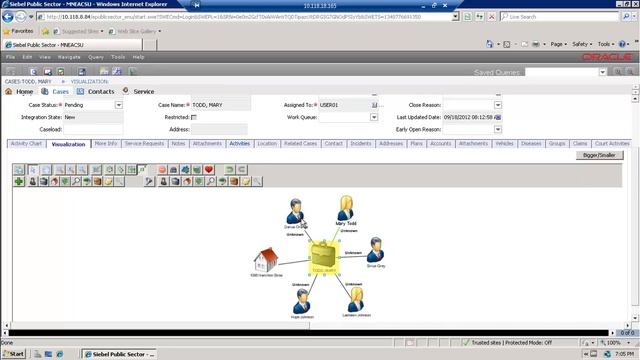Click the Bigger/Smaller button
The width and height of the screenshot is (640, 360).
click(599, 155)
